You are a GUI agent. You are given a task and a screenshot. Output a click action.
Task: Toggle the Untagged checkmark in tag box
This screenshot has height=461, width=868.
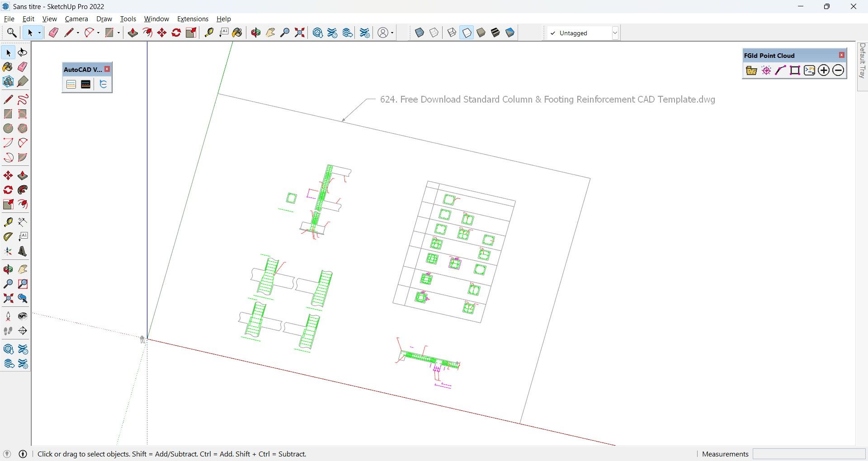coord(553,33)
